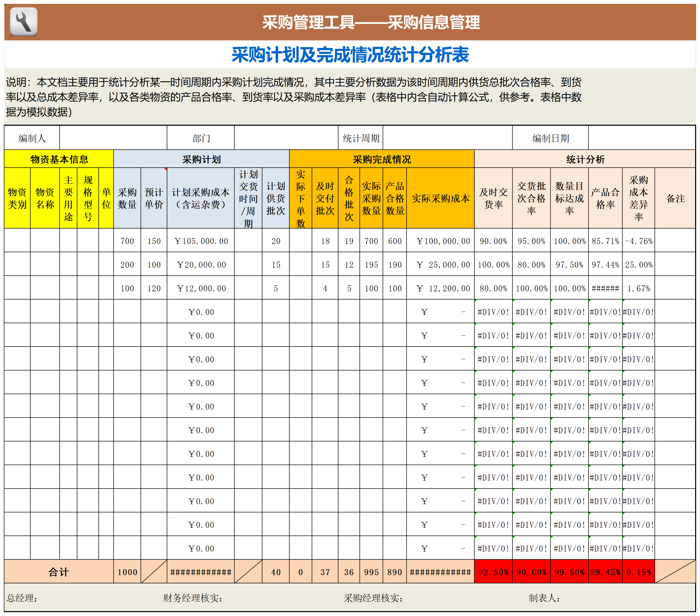
Task: Click the 物资名称 column header
Action: (45, 198)
